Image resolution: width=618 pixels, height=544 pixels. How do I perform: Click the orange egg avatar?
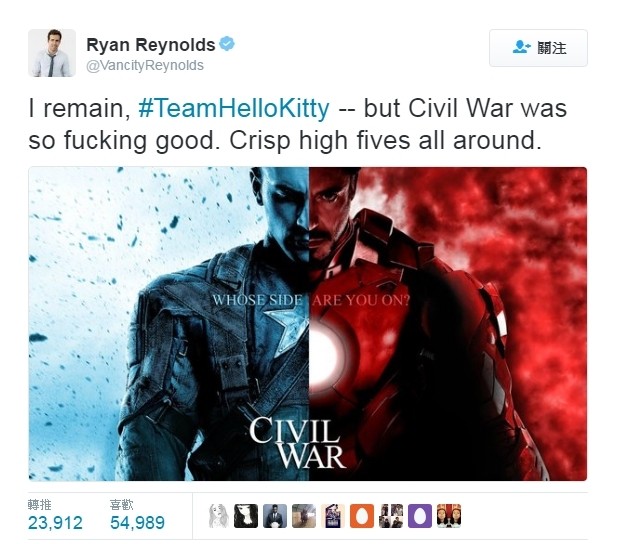pyautogui.click(x=362, y=516)
